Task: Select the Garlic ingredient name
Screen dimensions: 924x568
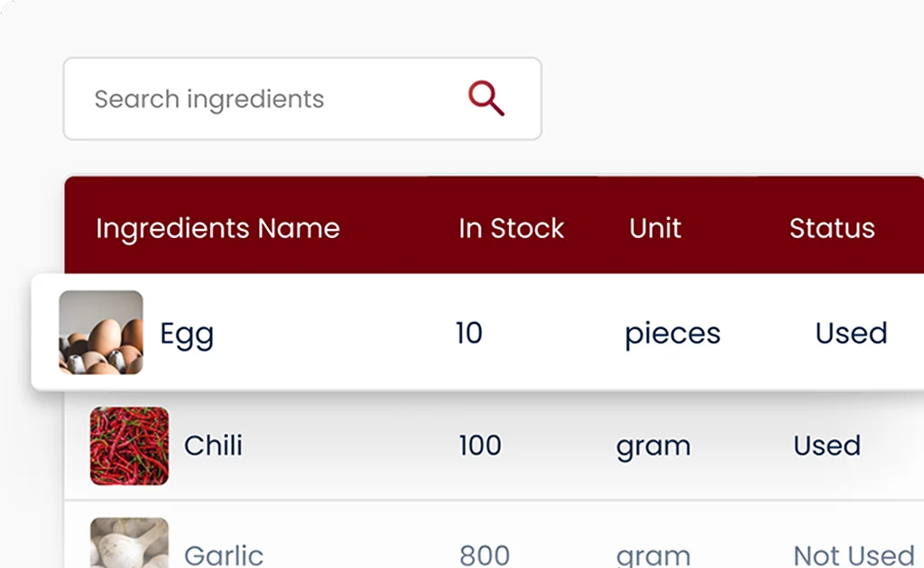Action: [224, 555]
